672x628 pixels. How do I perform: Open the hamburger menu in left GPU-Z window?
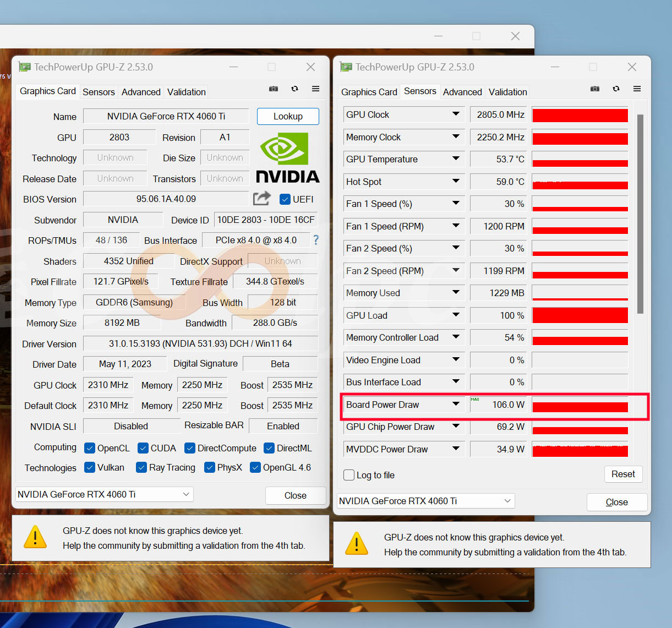[315, 89]
